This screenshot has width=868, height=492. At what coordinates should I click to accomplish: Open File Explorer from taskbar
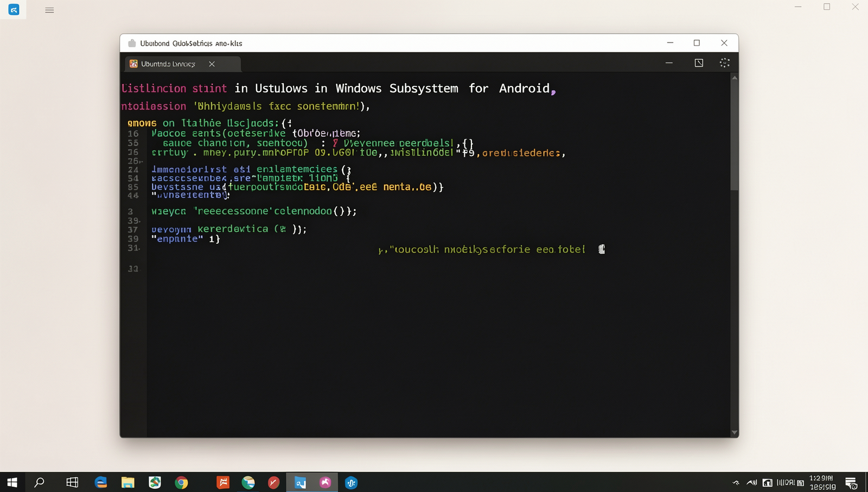pos(127,482)
